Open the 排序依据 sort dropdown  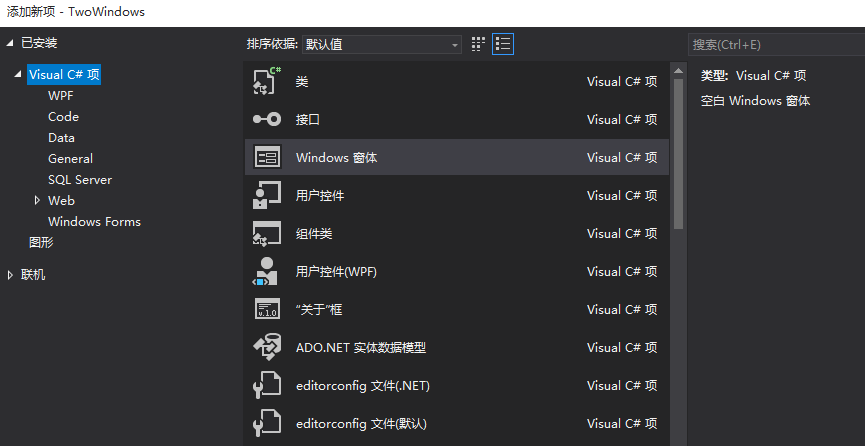coord(382,45)
